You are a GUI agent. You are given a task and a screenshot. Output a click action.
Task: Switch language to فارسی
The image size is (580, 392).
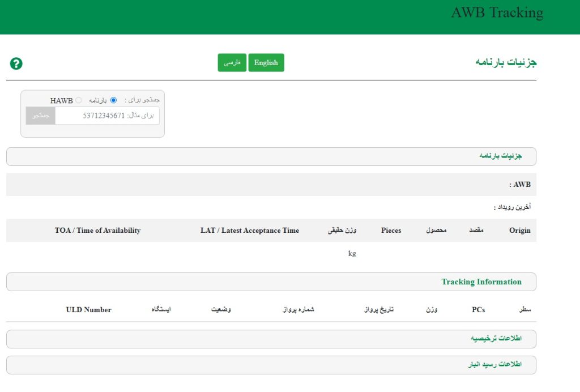(x=232, y=63)
